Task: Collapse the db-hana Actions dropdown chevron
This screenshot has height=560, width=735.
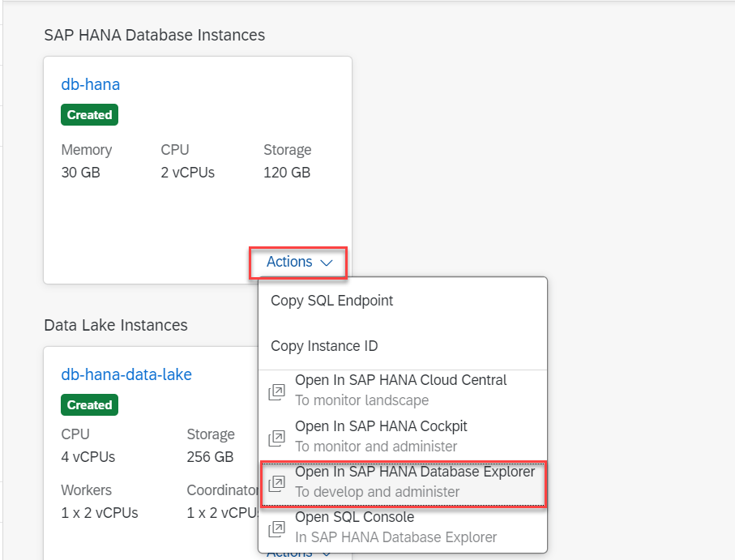Action: coord(327,263)
